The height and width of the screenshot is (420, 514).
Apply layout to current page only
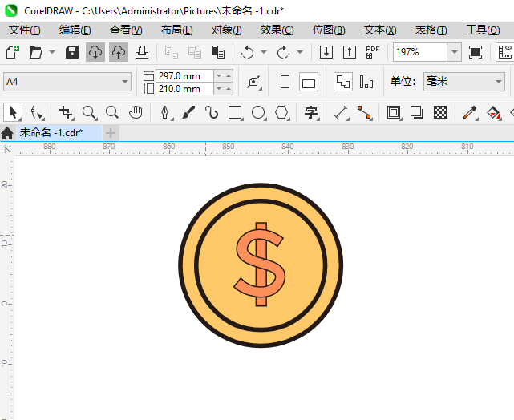(x=366, y=82)
